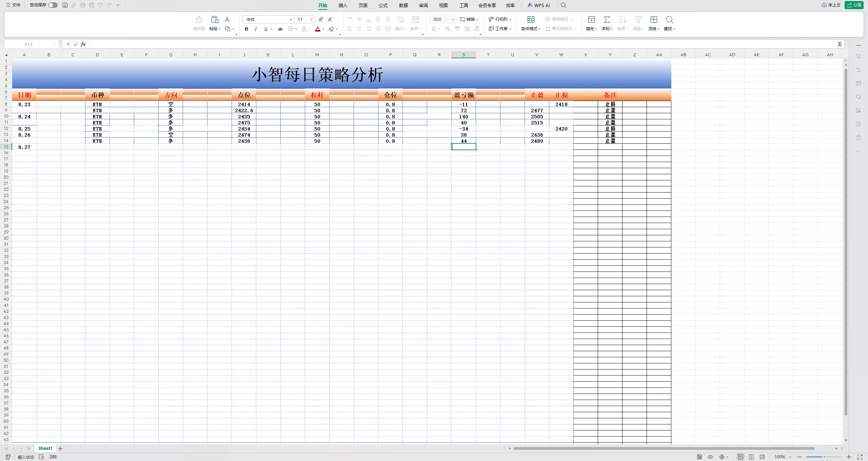The height and width of the screenshot is (461, 868).
Task: Click the Sum sigma icon
Action: pos(607,19)
